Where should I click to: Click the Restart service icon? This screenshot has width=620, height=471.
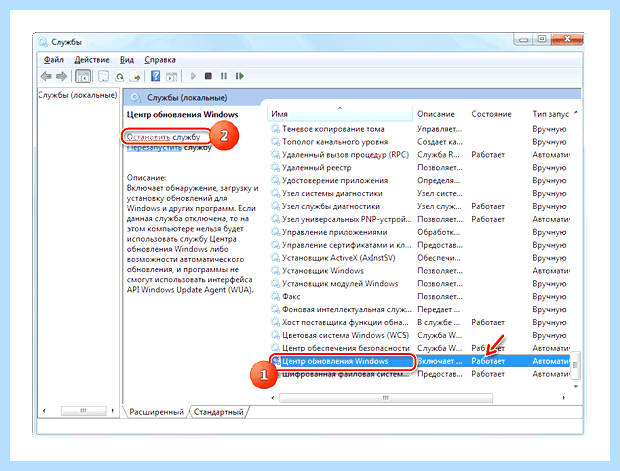tap(240, 76)
